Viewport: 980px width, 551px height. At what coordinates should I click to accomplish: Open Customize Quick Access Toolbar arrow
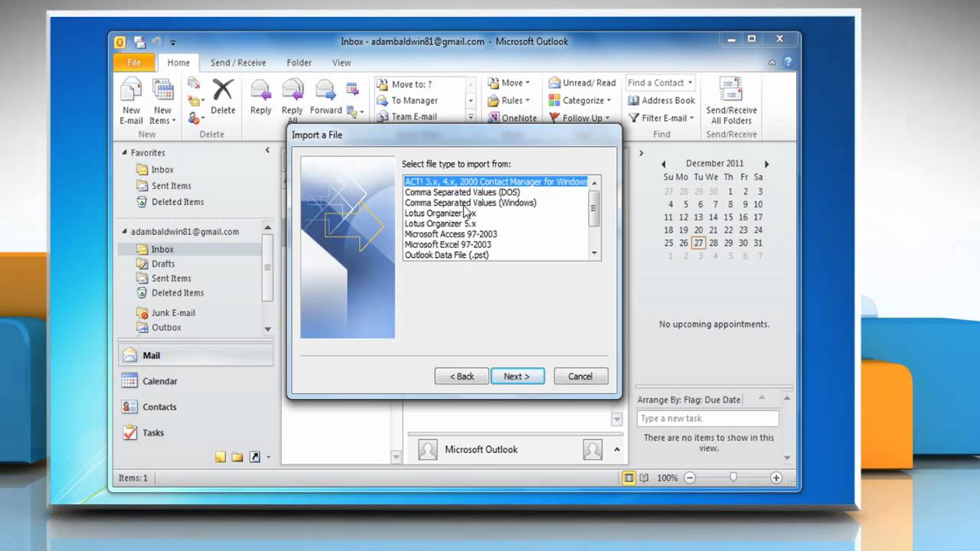pos(173,43)
